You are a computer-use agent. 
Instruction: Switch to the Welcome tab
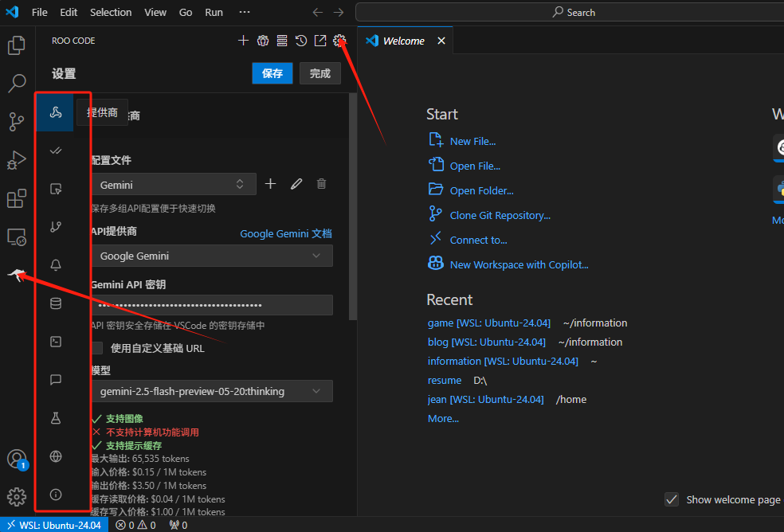click(404, 41)
